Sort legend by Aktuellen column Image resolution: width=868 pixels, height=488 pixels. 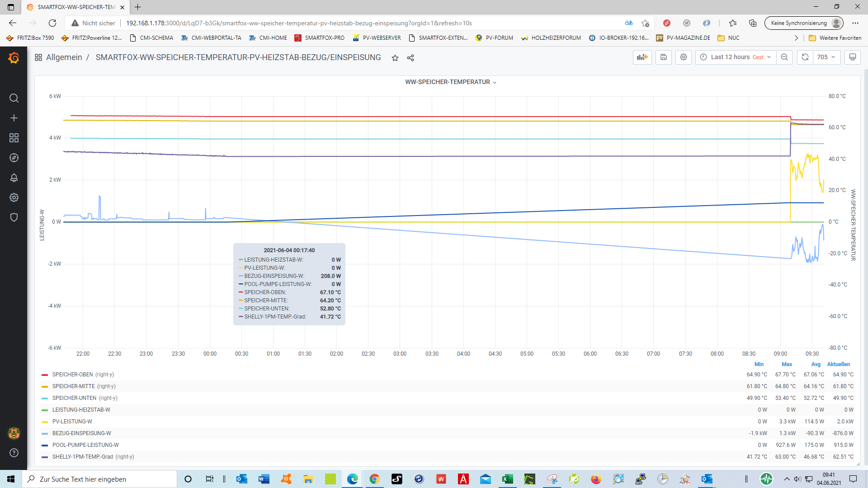tap(839, 364)
